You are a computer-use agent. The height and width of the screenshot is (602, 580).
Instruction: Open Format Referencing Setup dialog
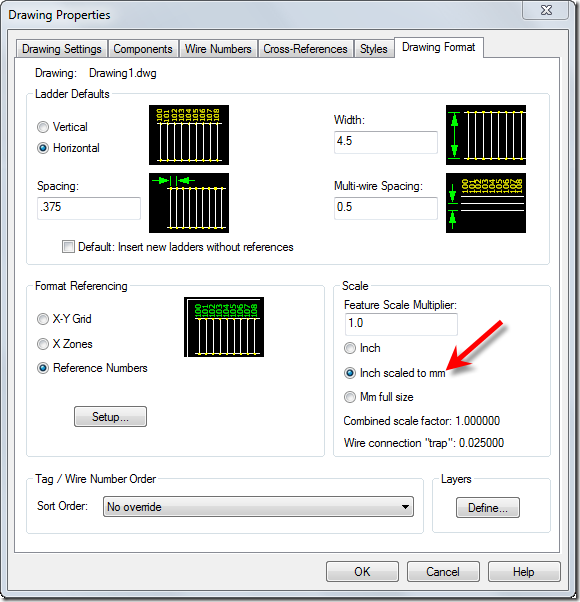(110, 417)
